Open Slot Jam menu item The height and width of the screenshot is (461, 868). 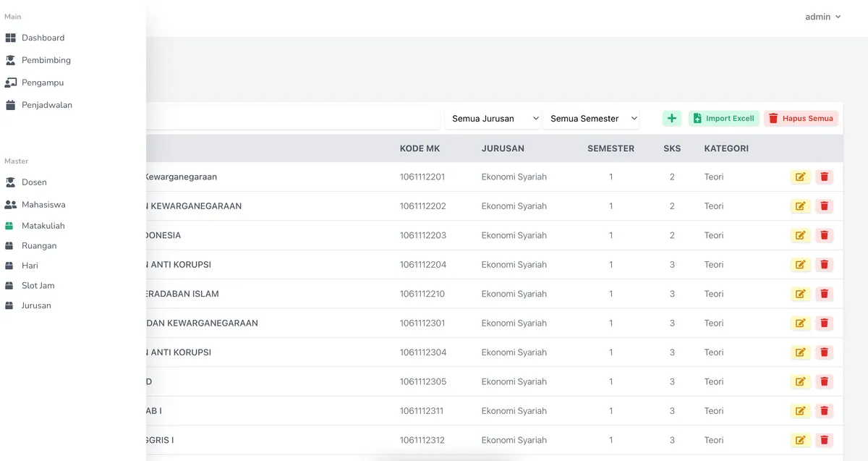click(x=38, y=286)
